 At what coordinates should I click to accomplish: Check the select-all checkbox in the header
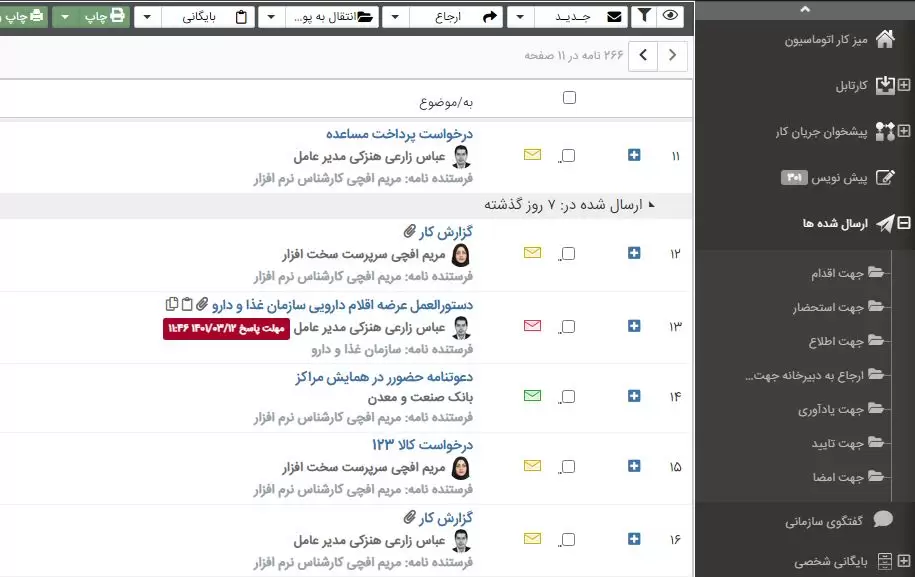pyautogui.click(x=569, y=97)
